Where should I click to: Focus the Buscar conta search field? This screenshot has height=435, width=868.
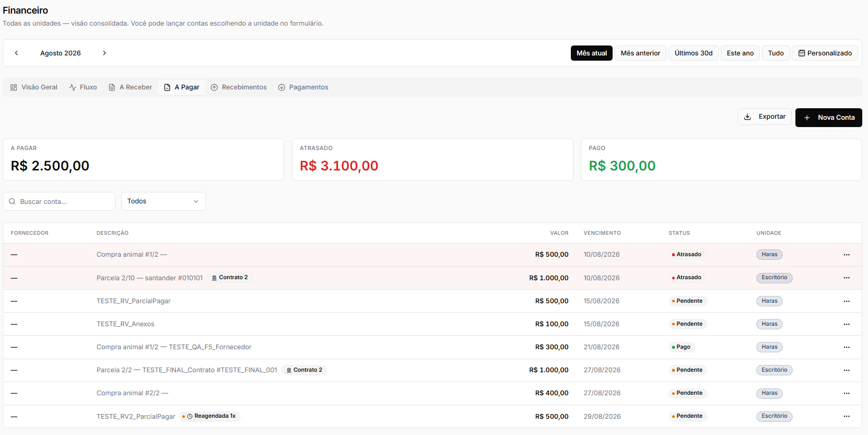point(59,201)
